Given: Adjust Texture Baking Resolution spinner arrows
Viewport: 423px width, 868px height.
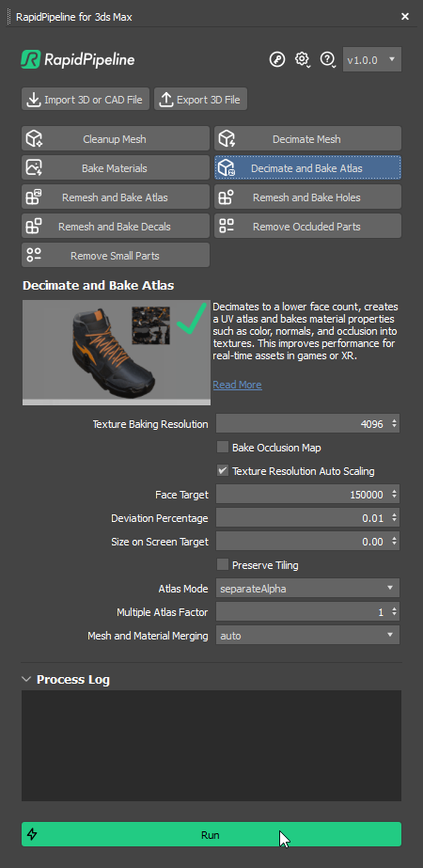Looking at the screenshot, I should coord(394,424).
